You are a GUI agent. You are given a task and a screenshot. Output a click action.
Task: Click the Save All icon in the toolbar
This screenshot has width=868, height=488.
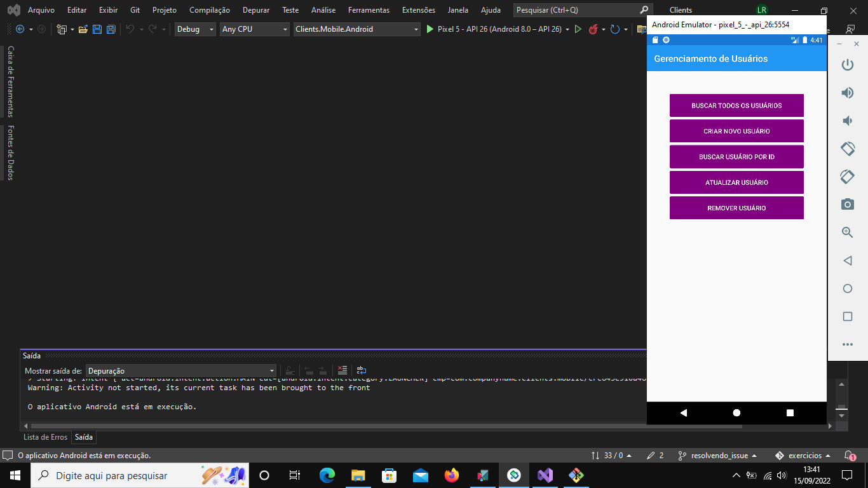tap(111, 29)
